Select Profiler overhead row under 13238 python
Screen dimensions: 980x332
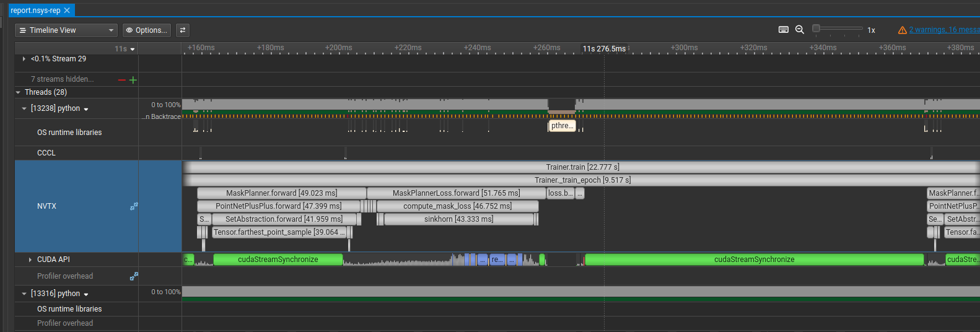(65, 276)
